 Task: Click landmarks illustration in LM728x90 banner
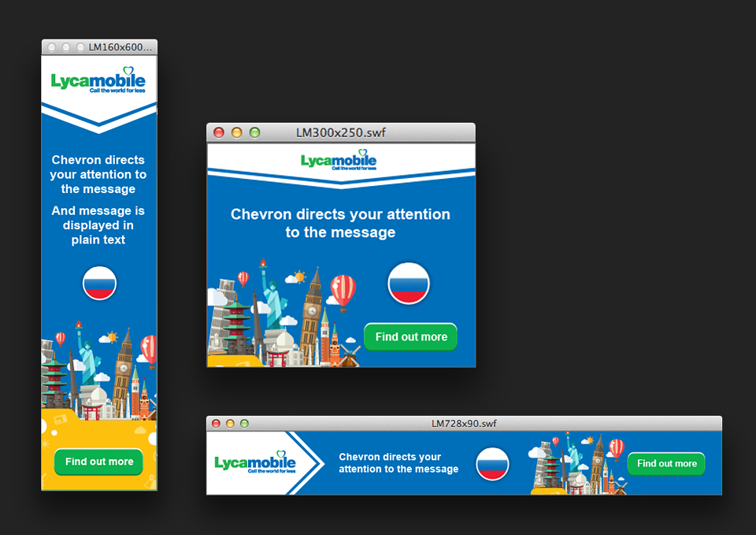pos(577,465)
